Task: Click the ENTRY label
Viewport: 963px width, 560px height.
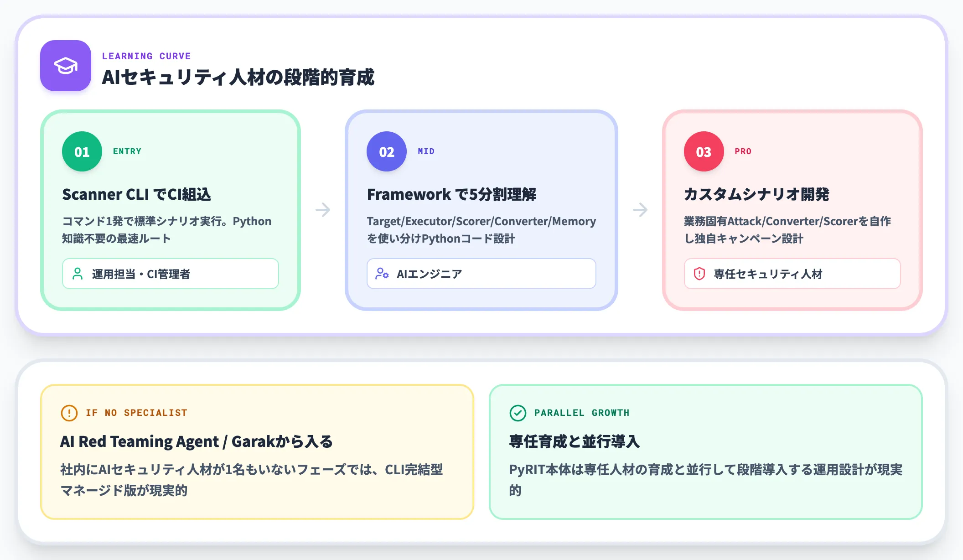Action: click(x=127, y=151)
